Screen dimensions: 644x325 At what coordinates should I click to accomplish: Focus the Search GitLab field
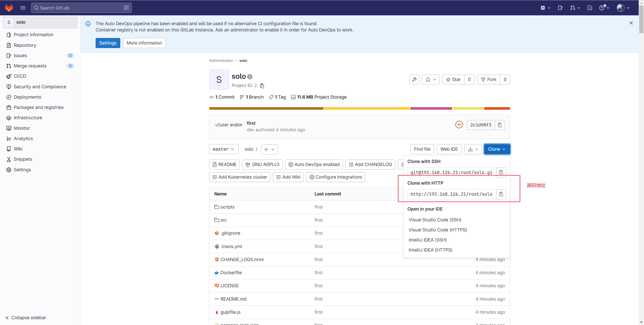pos(81,8)
